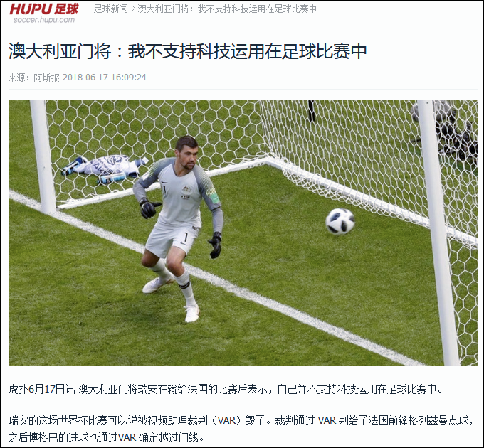Click the paragraph starting 虎扑6月17日讯

226,389
